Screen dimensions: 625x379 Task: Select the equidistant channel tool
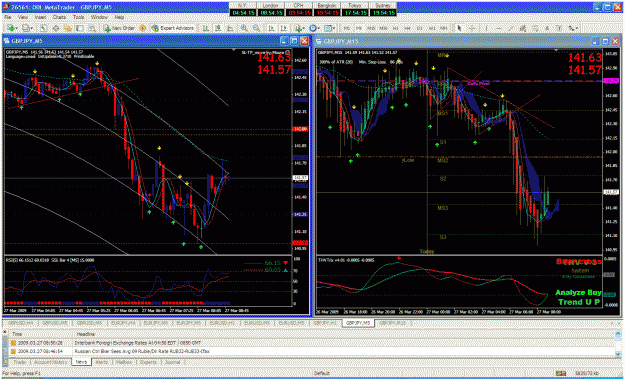coord(523,28)
